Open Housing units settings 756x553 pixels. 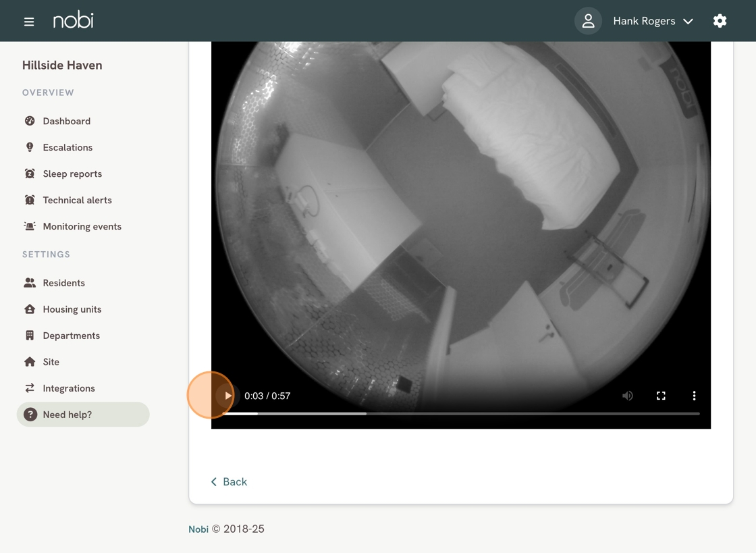(72, 309)
